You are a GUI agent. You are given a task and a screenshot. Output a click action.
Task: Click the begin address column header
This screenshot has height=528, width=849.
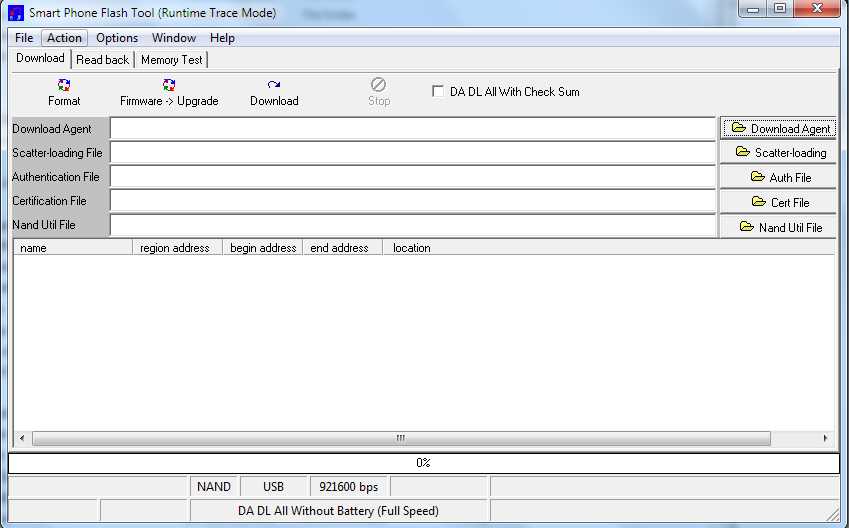click(263, 247)
